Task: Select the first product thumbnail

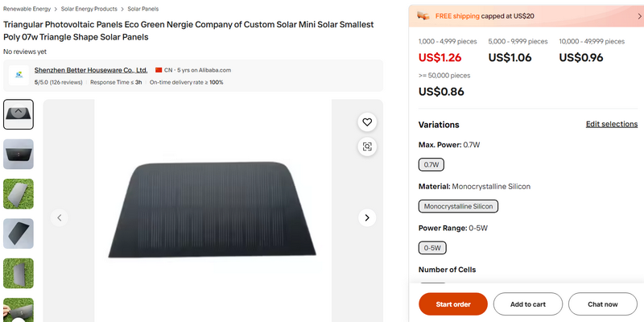Action: click(x=19, y=114)
